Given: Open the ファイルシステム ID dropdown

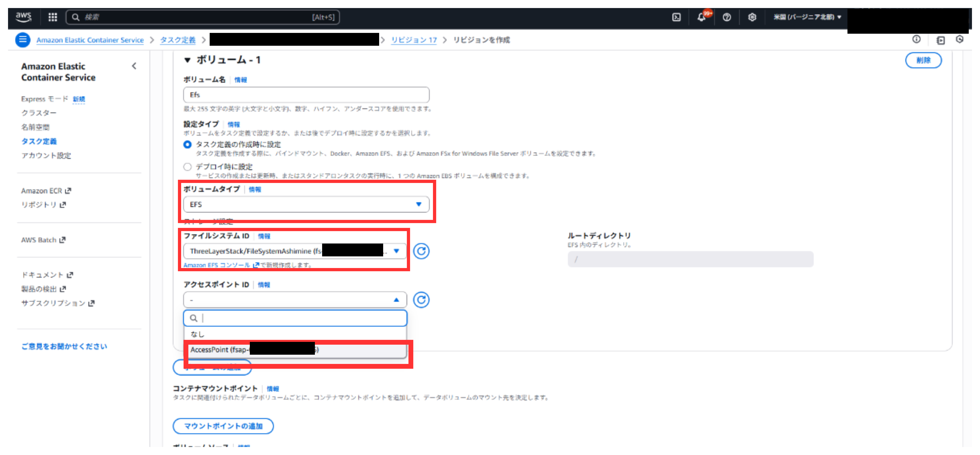Looking at the screenshot, I should coord(294,251).
